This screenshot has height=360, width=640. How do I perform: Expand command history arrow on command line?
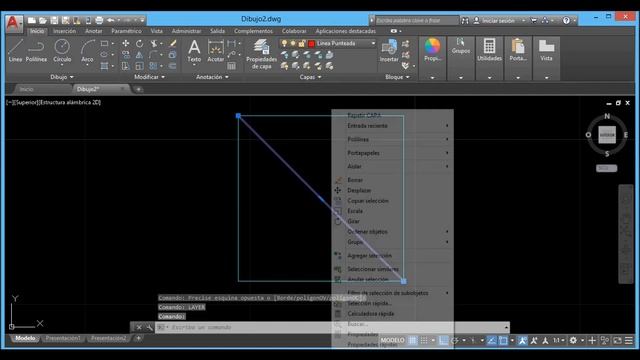[x=506, y=327]
